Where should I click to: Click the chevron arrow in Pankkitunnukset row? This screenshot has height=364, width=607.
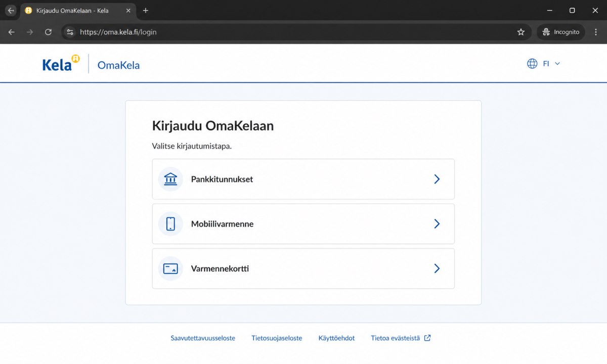437,179
